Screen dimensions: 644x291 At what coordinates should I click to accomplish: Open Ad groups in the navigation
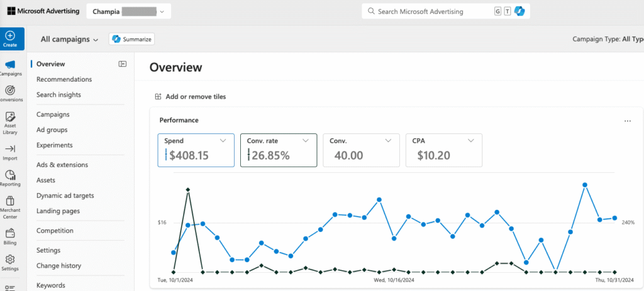tap(52, 129)
